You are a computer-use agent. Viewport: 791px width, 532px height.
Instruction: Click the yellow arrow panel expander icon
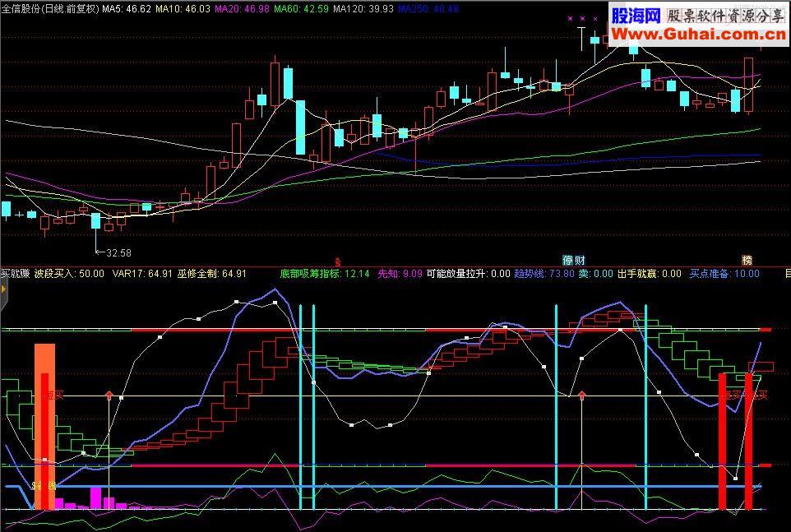point(3,289)
